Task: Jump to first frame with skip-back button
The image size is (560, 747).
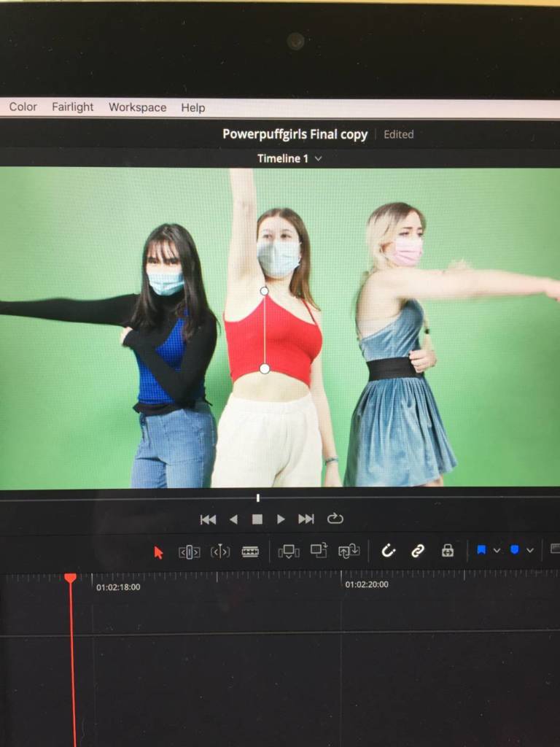Action: [x=208, y=519]
